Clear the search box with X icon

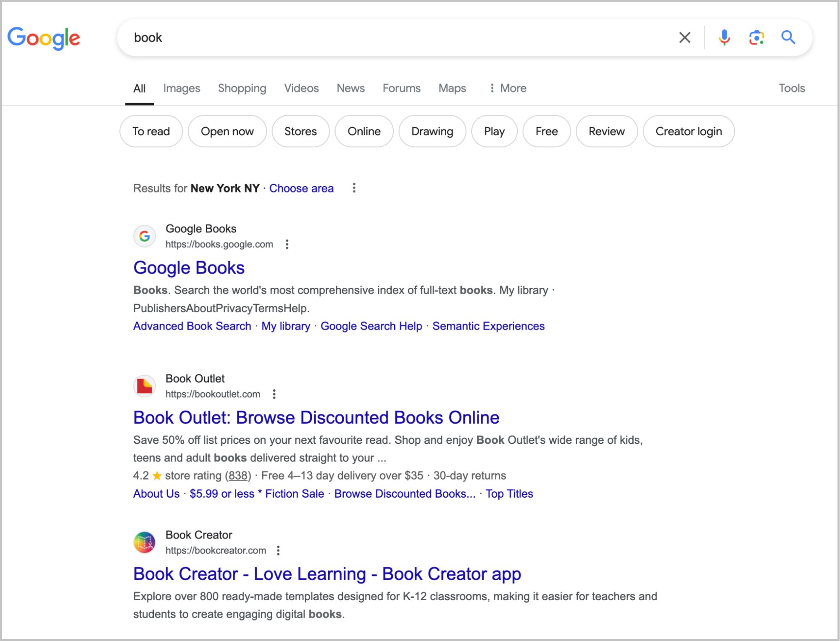685,37
